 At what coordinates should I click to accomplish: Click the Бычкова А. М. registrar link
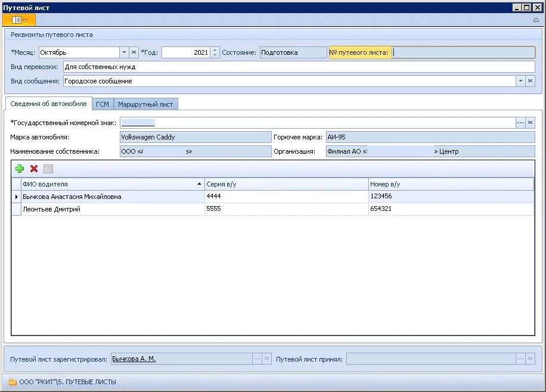[x=134, y=359]
